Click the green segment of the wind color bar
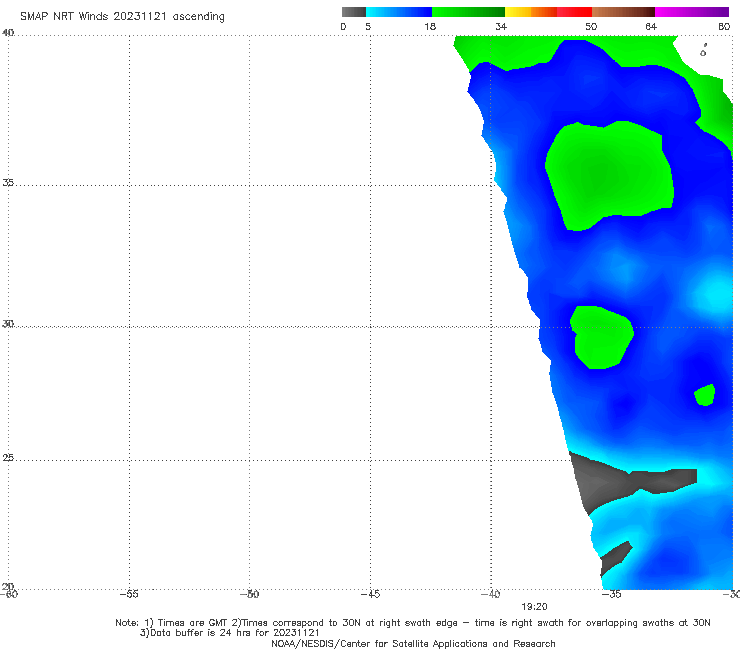The image size is (740, 650). pyautogui.click(x=468, y=12)
